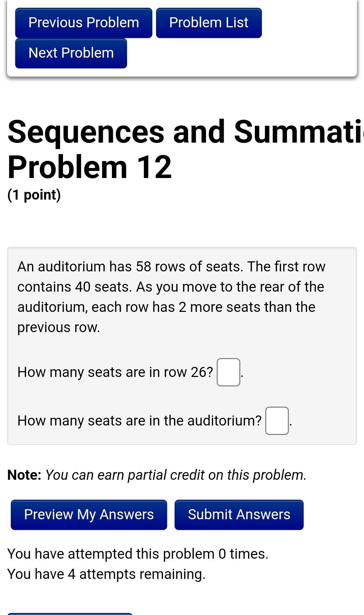This screenshot has height=615, width=364.
Task: View all problems using Problem List
Action: click(x=208, y=23)
